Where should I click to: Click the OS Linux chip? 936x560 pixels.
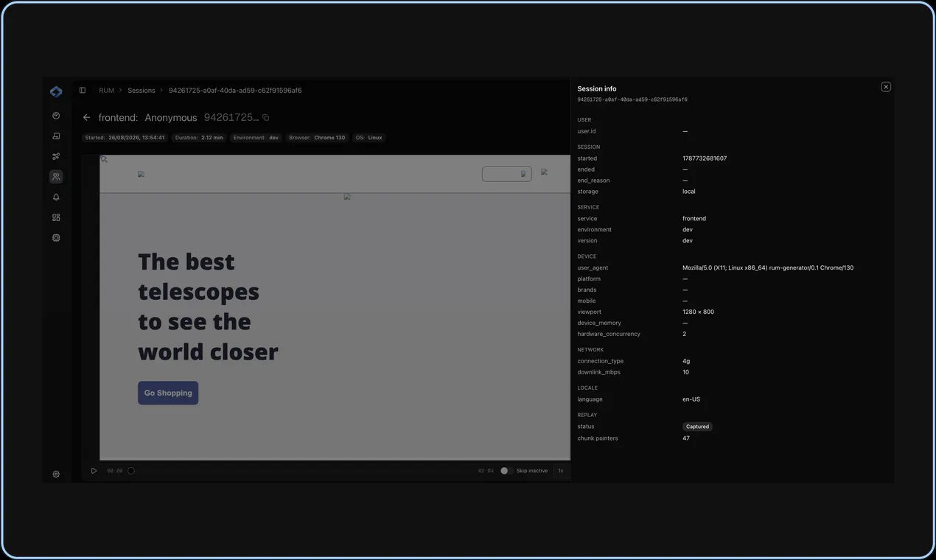click(369, 138)
